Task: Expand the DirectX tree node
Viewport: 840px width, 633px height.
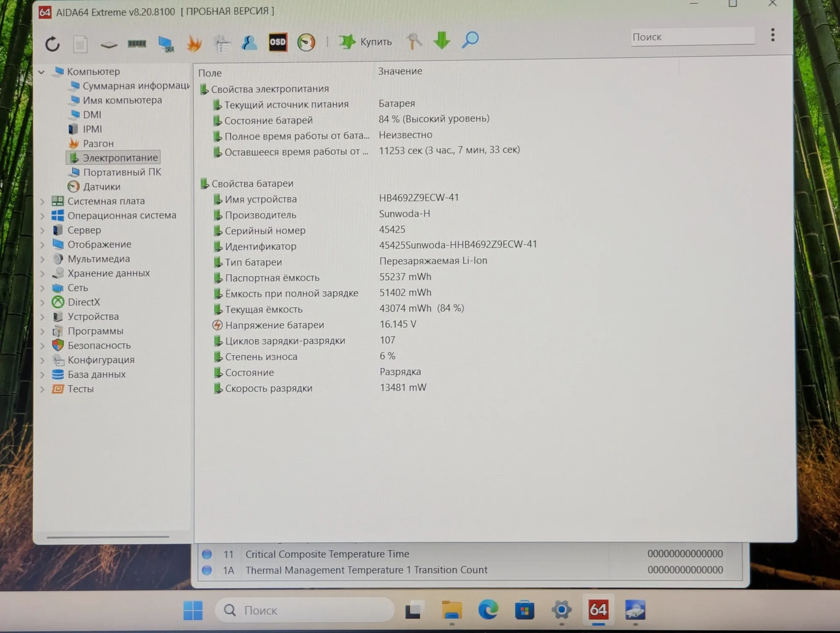Action: [42, 303]
